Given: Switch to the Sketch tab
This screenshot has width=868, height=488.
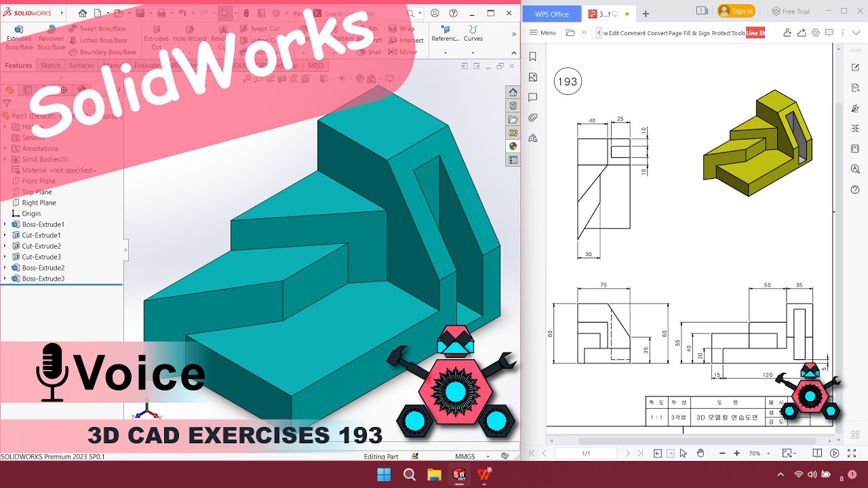Looking at the screenshot, I should (x=50, y=66).
